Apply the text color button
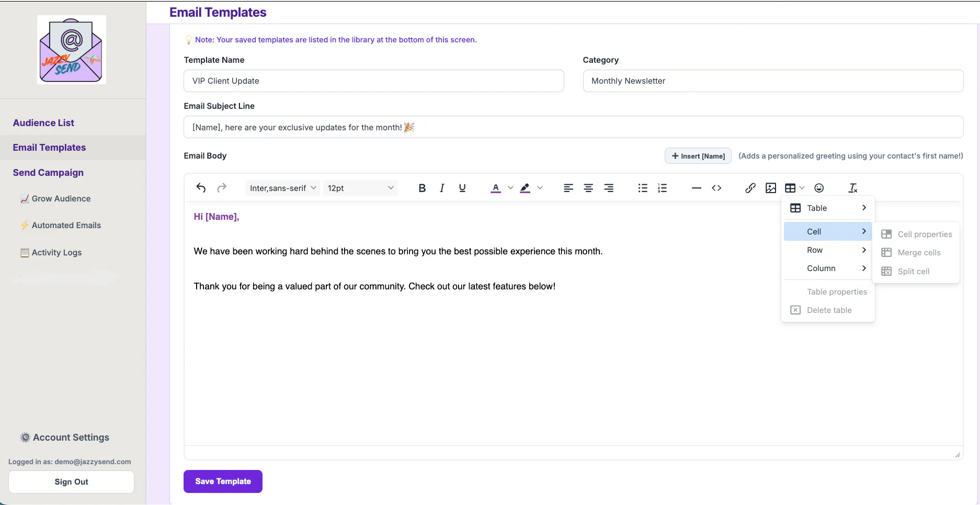This screenshot has height=505, width=980. click(x=496, y=188)
